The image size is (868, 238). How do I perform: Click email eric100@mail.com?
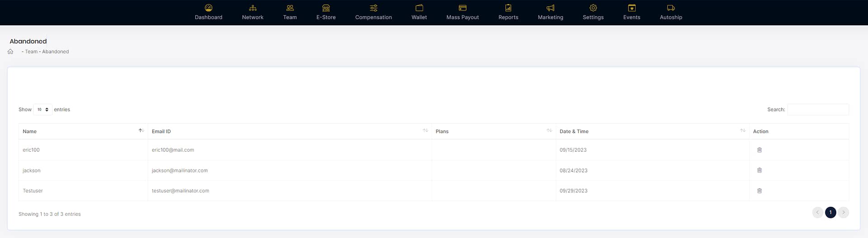pyautogui.click(x=173, y=150)
